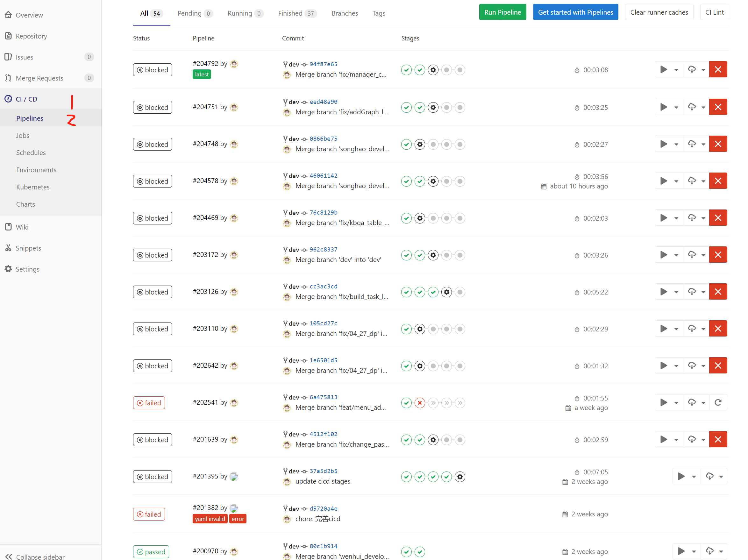The width and height of the screenshot is (748, 560).
Task: Open the Snippets sidebar item
Action: [x=28, y=248]
